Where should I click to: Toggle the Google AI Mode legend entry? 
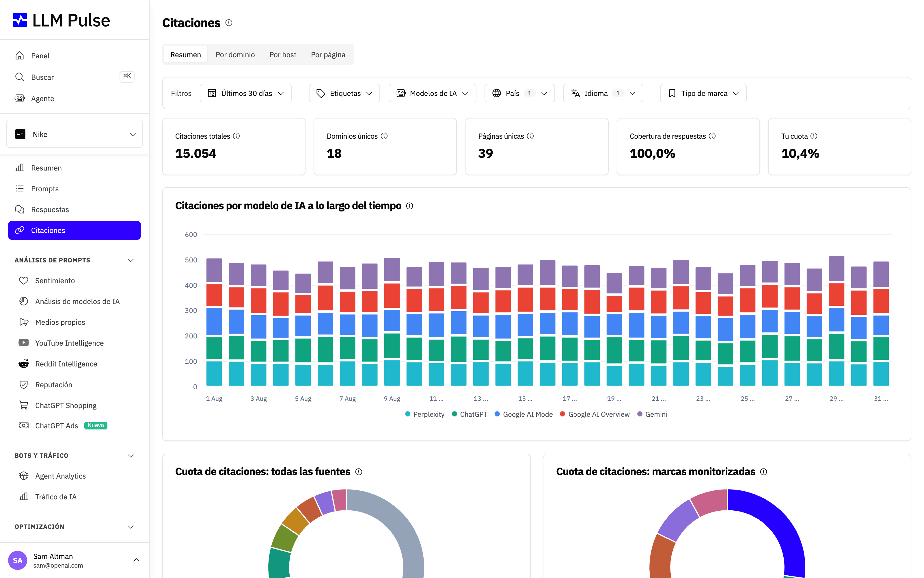(x=524, y=414)
